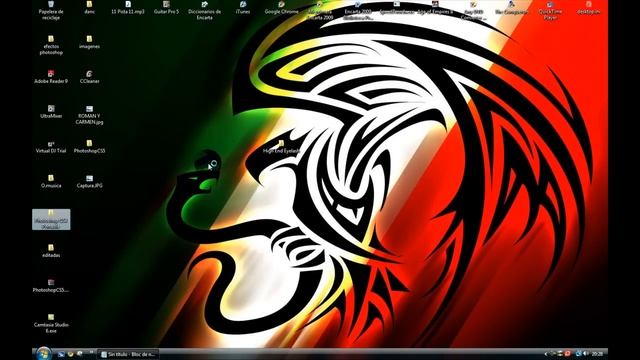Viewport: 640px width, 360px height.
Task: Select the QuickTime Player shortcut
Action: pos(550,10)
